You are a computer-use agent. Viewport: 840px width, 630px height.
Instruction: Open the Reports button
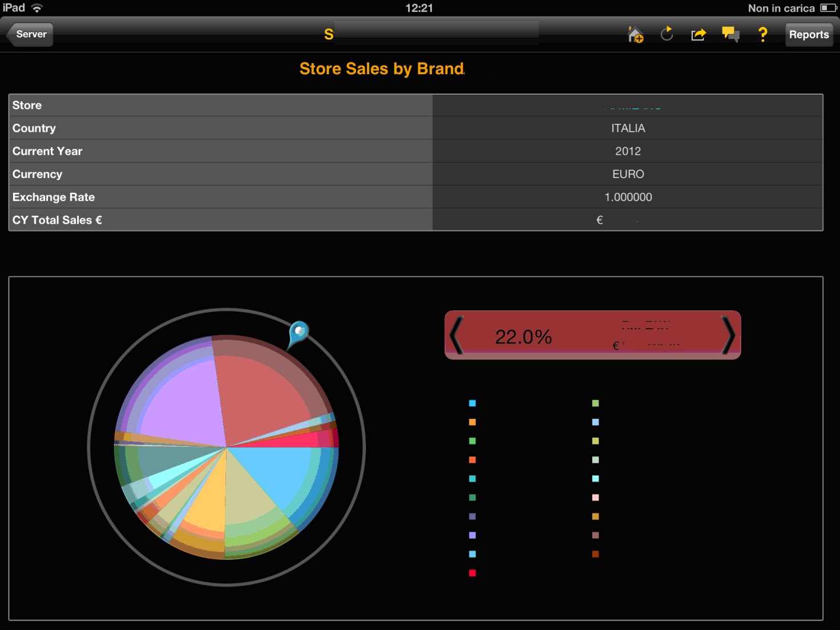coord(809,34)
